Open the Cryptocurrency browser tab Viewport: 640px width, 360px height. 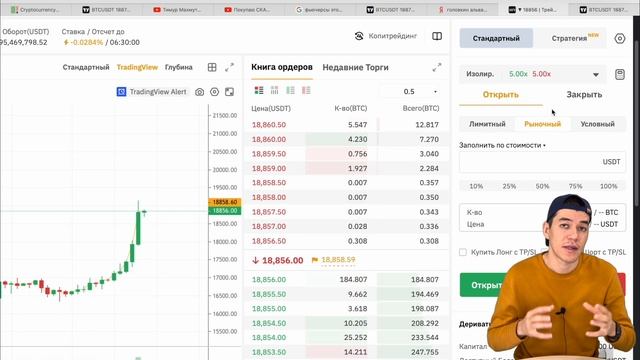pyautogui.click(x=36, y=10)
